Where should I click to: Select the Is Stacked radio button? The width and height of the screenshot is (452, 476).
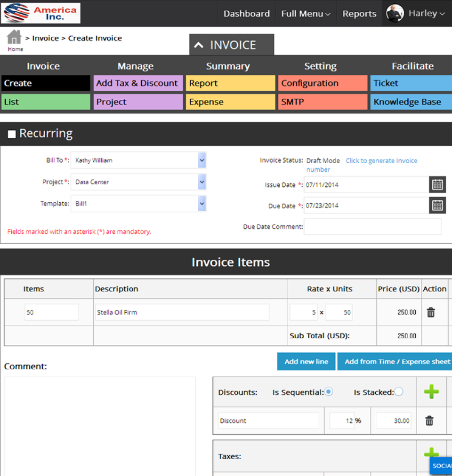click(398, 392)
